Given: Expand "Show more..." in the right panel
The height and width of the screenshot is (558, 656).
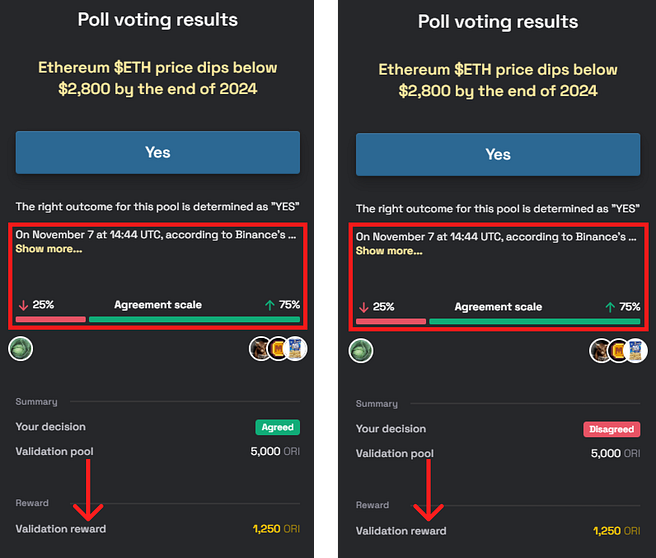Looking at the screenshot, I should 389,251.
